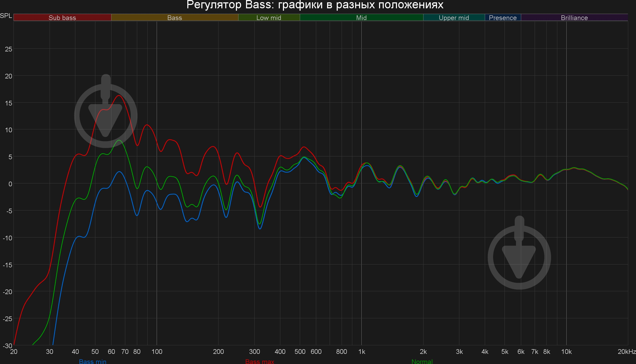Click the 10k frequency axis label
Viewport: 636px width, 364px height.
[566, 352]
